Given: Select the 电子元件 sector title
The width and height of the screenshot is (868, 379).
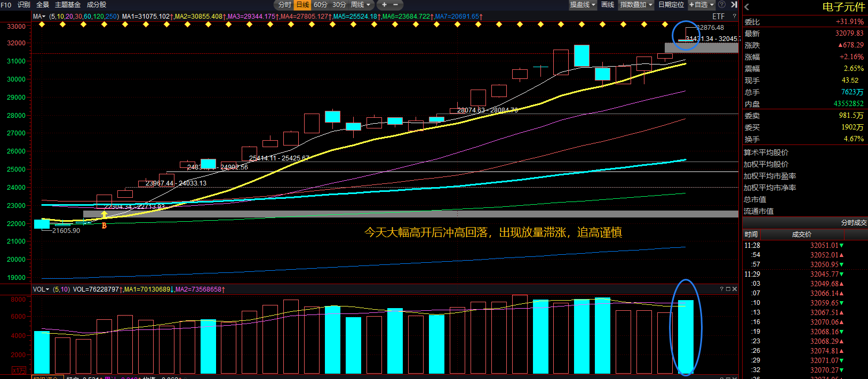Looking at the screenshot, I should point(843,7).
